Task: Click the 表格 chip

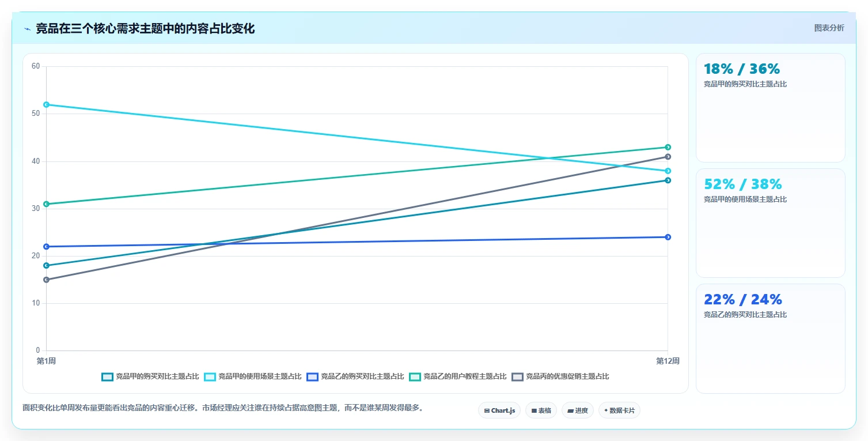Action: coord(541,410)
